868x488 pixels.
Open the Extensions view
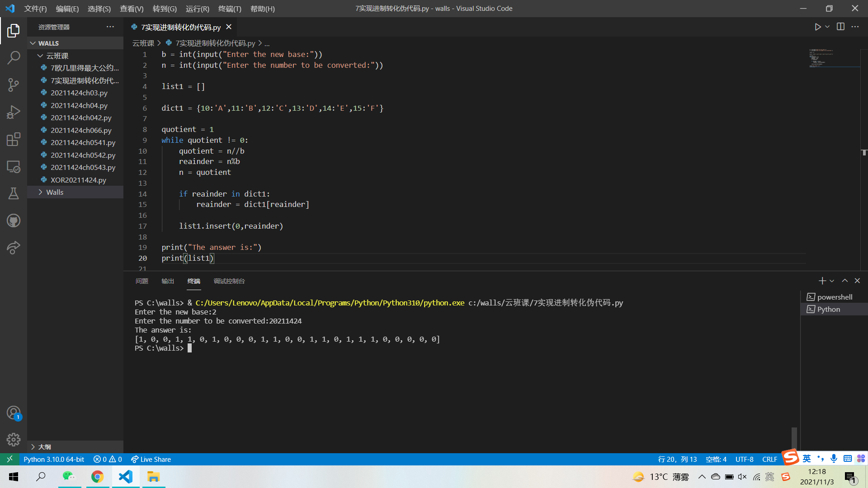[14, 139]
